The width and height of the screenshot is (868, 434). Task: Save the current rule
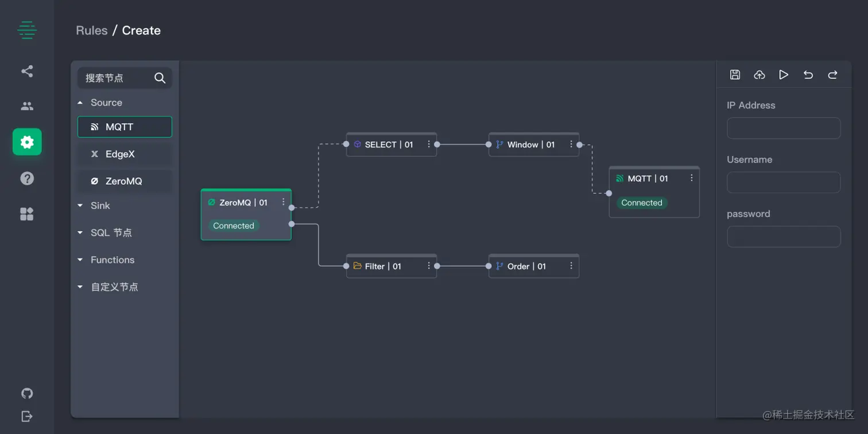[x=735, y=75]
